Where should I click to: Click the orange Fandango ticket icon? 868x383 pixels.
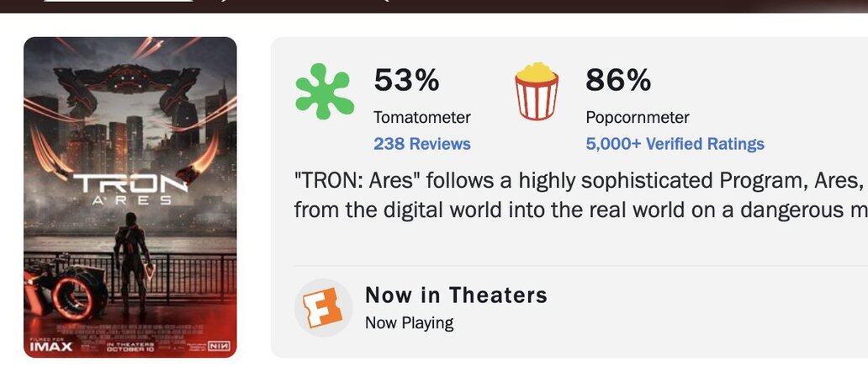pos(324,308)
